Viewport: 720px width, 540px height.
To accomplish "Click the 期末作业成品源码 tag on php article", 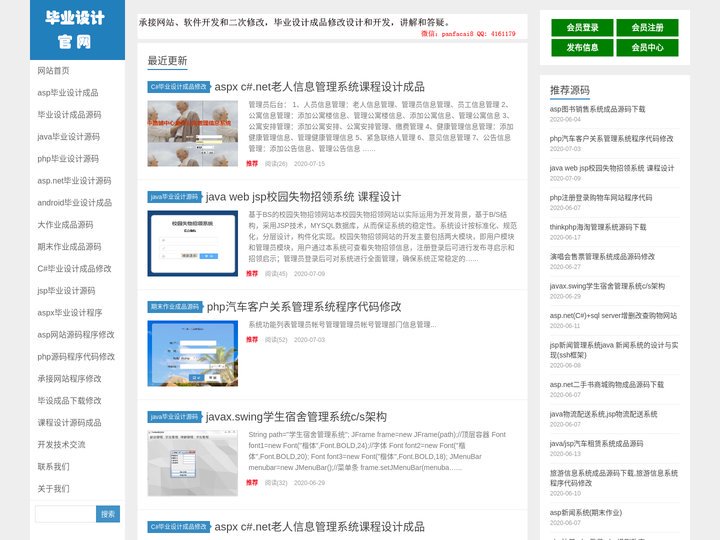I will coord(175,307).
